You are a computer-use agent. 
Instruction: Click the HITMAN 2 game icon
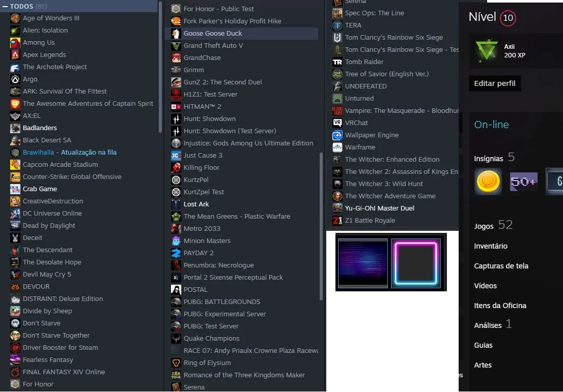[x=176, y=107]
